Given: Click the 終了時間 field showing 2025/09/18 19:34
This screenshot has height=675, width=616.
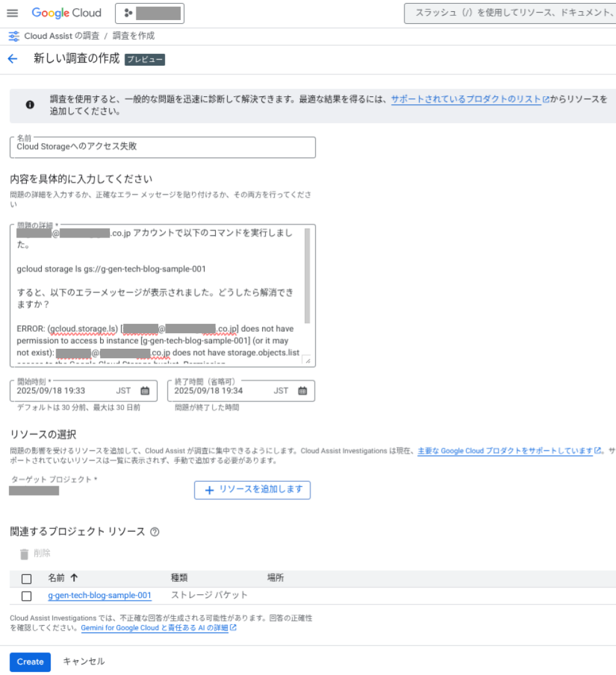Looking at the screenshot, I should 241,391.
